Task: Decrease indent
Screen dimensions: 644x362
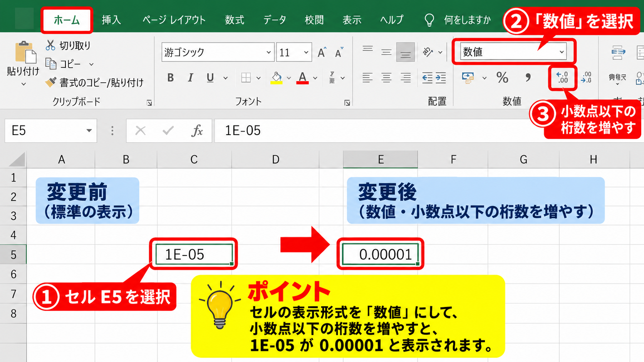Action: coord(428,78)
